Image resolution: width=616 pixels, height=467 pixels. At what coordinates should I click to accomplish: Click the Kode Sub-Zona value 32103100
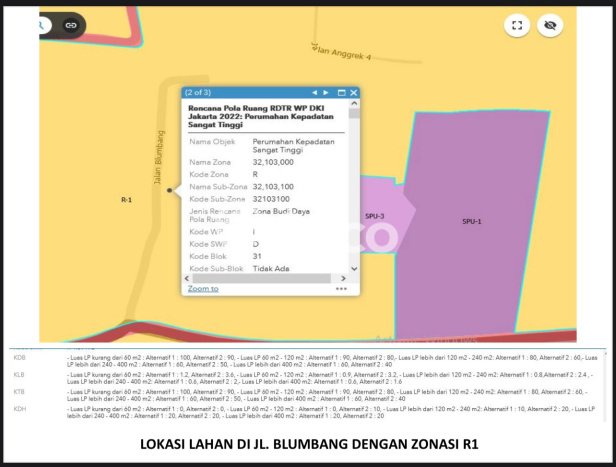(271, 199)
